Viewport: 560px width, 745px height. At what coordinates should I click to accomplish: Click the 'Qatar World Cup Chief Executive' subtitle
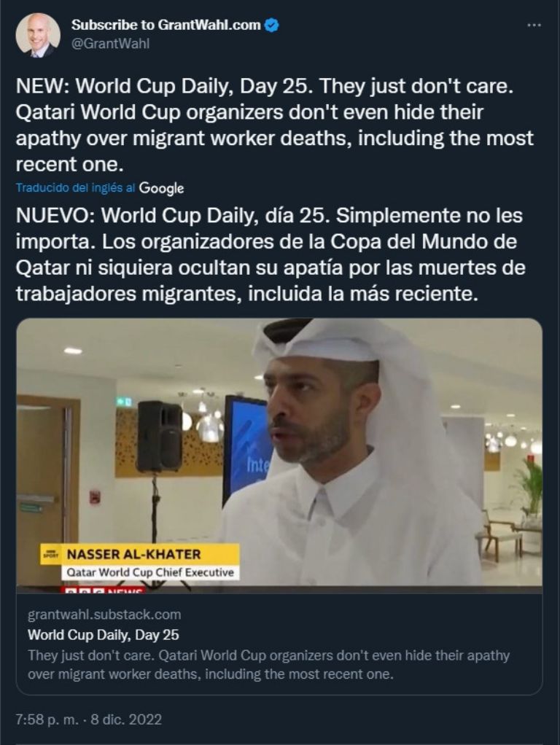(150, 572)
